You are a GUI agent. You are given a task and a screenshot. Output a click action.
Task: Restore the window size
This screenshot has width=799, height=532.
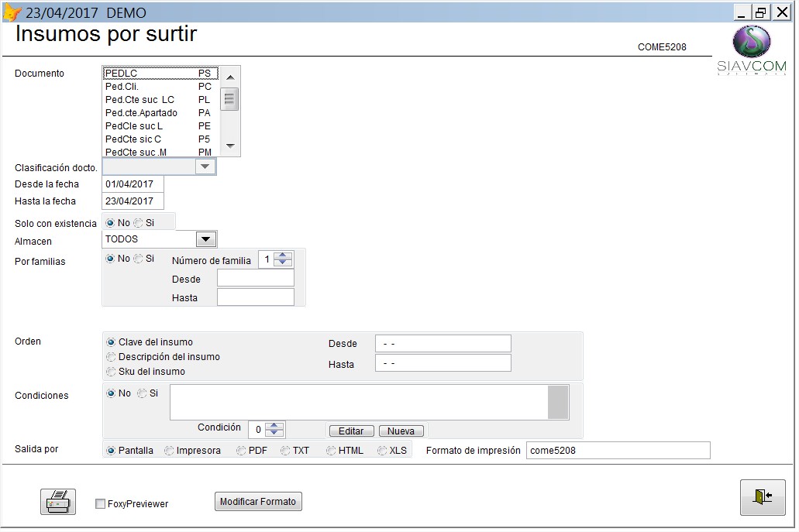(761, 12)
